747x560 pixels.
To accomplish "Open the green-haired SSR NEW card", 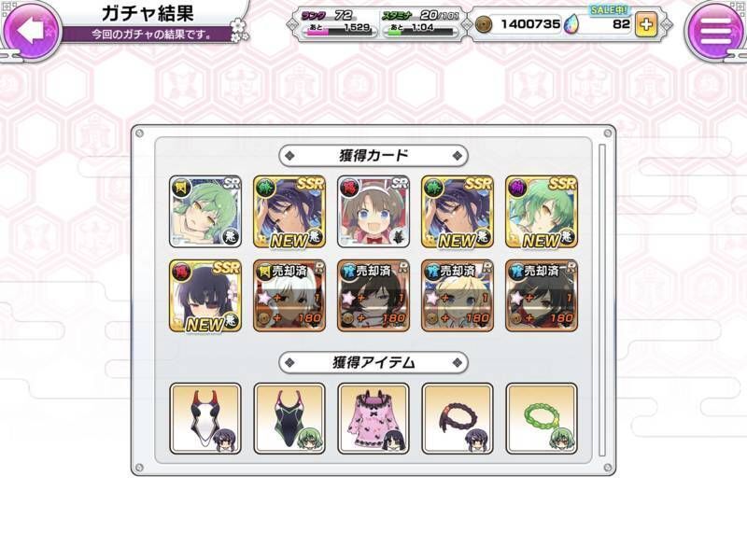I will tap(542, 212).
